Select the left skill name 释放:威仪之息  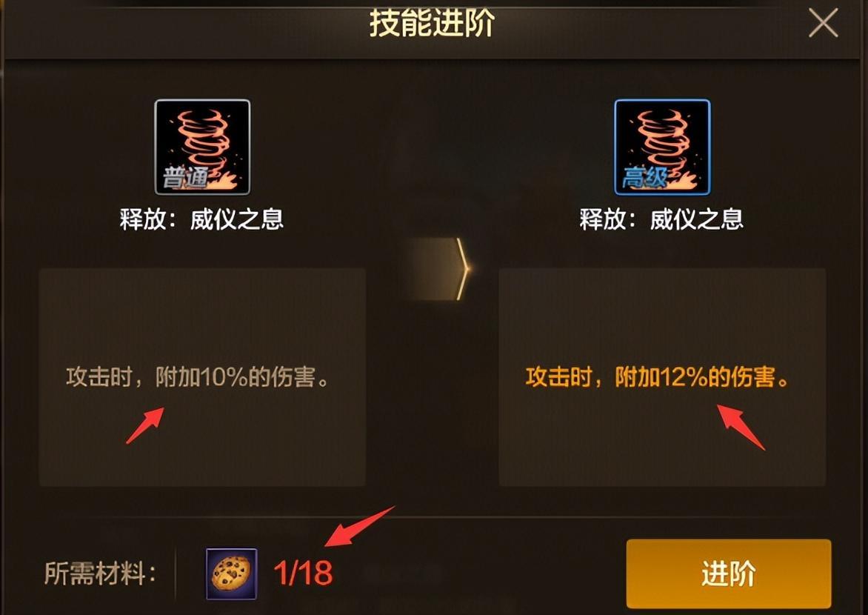point(202,219)
